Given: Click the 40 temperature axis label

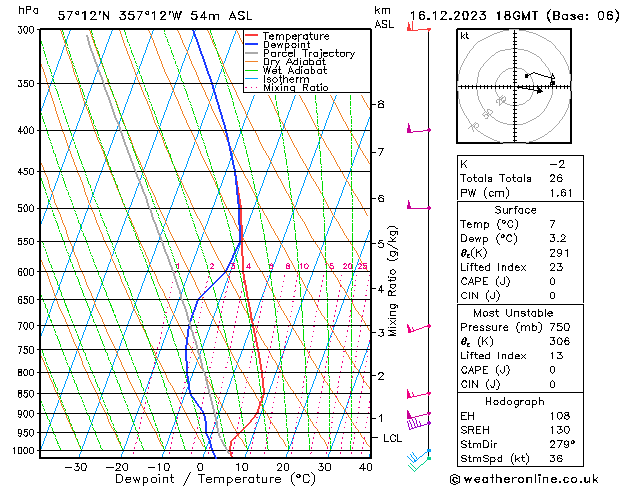Looking at the screenshot, I should [x=366, y=467].
